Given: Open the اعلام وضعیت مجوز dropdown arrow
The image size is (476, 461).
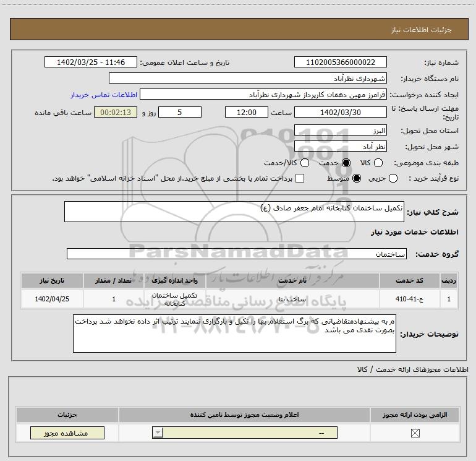Looking at the screenshot, I should click(x=158, y=433).
